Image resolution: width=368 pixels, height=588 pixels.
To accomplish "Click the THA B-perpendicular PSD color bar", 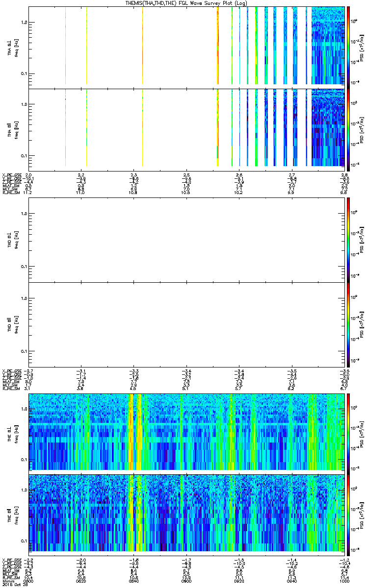I will coord(348,47).
